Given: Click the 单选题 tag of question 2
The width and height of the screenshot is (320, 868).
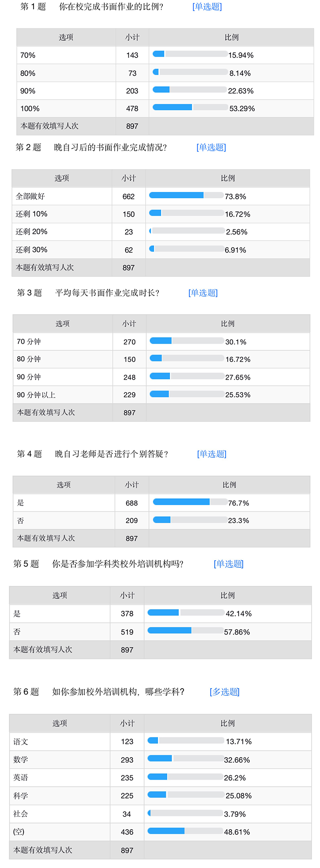Looking at the screenshot, I should pyautogui.click(x=211, y=147).
